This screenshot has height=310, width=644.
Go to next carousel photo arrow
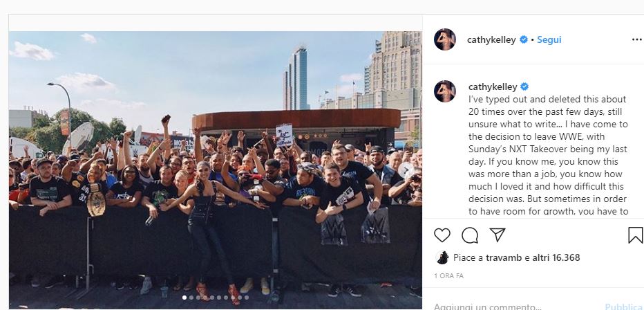click(x=406, y=170)
